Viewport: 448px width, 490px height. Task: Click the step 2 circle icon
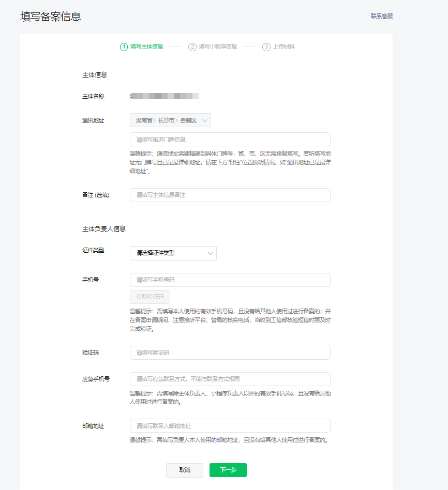pyautogui.click(x=192, y=47)
